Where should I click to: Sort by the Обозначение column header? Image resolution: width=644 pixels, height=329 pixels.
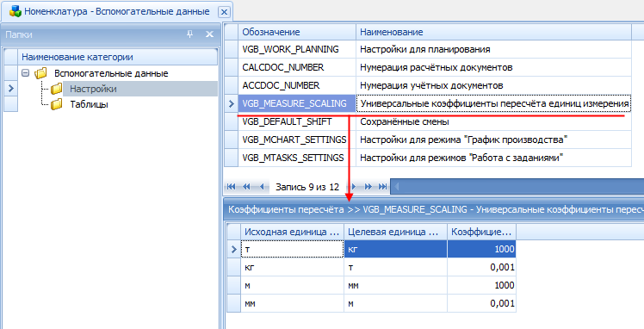tap(297, 32)
